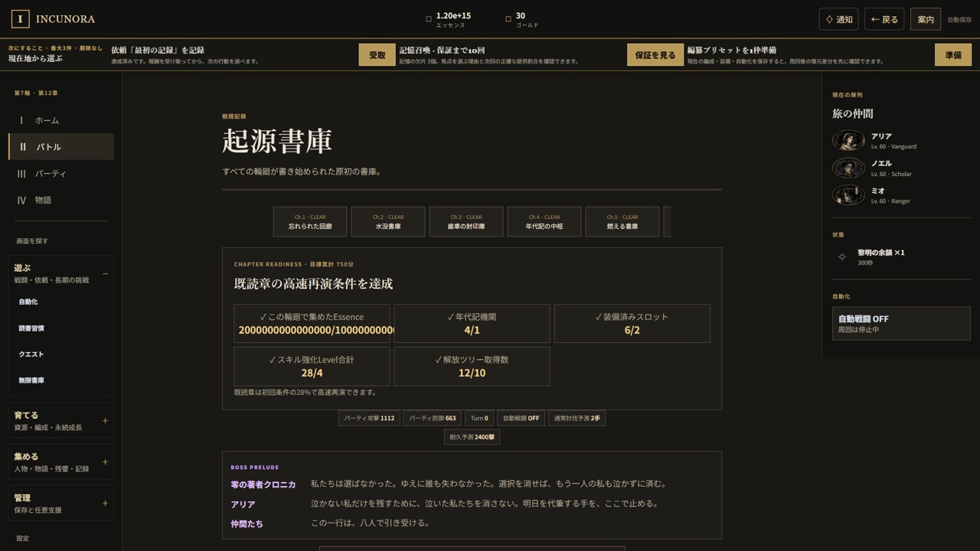Click the 準備 button
Image resolution: width=980 pixels, height=551 pixels.
pyautogui.click(x=953, y=55)
